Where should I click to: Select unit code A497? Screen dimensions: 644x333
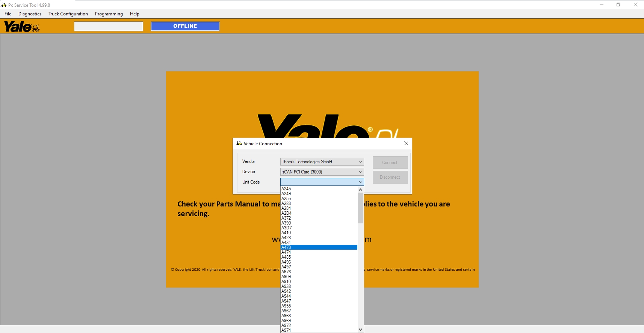click(x=319, y=267)
